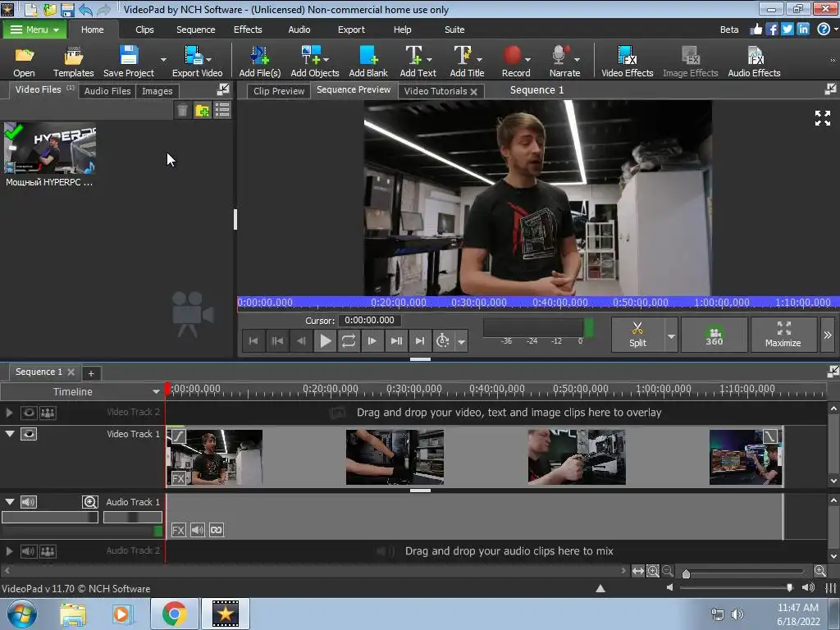Open Audio Effects

tap(754, 62)
